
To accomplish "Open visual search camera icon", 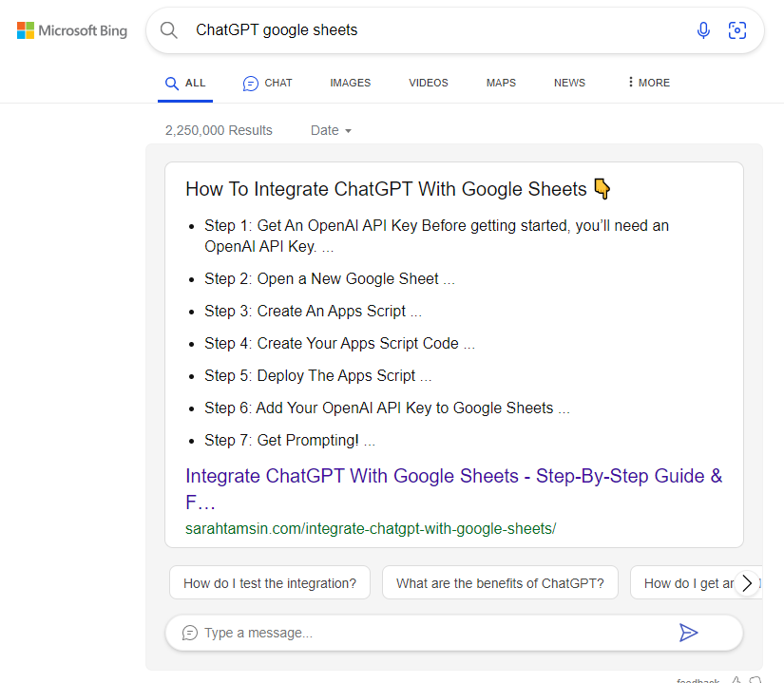I will click(x=737, y=30).
